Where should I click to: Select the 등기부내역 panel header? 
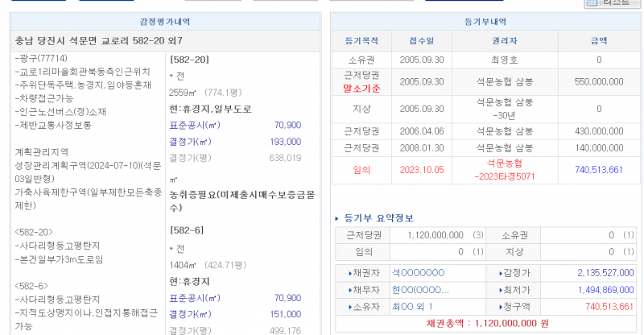pyautogui.click(x=485, y=22)
